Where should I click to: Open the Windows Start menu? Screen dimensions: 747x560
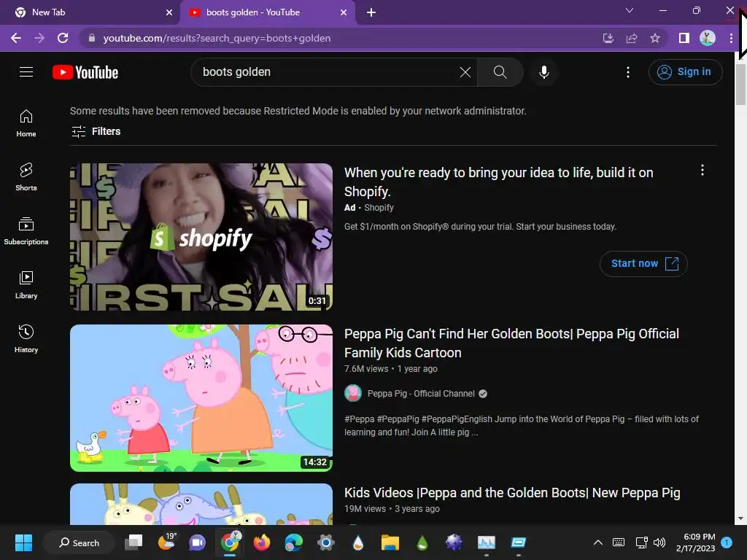click(23, 542)
